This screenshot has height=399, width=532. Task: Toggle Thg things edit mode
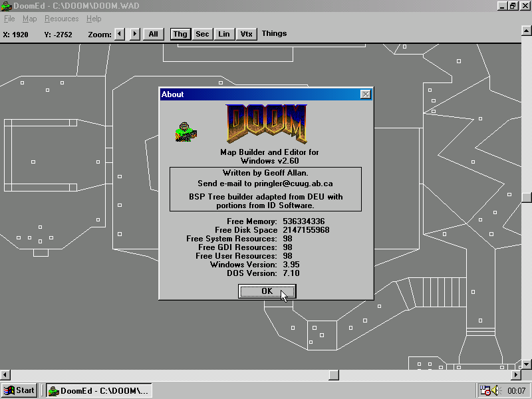click(x=180, y=34)
